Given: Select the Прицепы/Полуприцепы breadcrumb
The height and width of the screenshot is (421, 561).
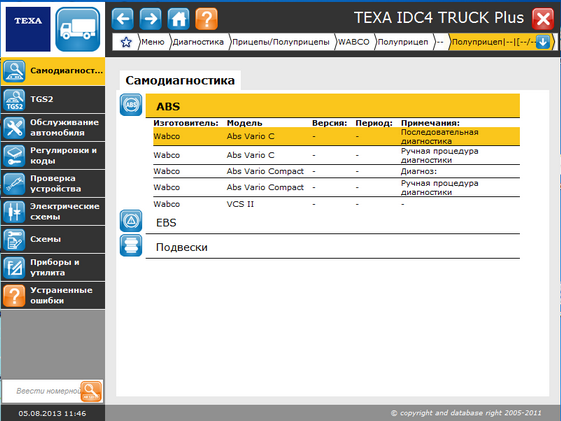Looking at the screenshot, I should [x=280, y=42].
